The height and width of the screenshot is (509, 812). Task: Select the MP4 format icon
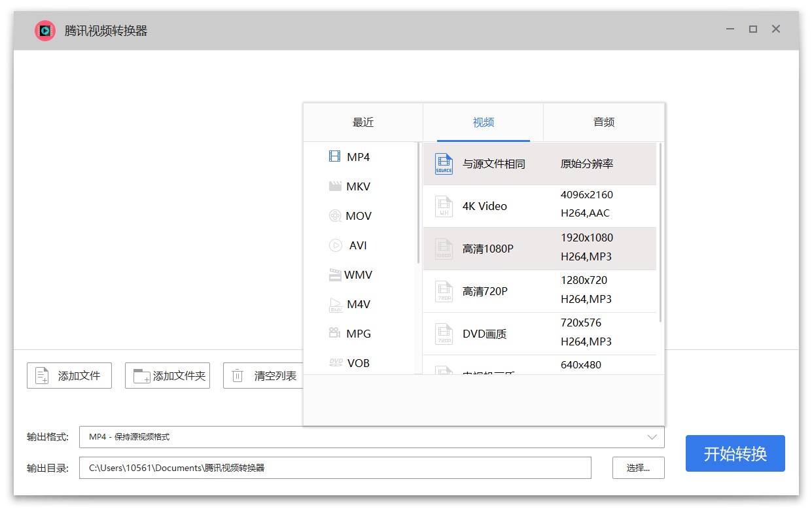pos(349,157)
